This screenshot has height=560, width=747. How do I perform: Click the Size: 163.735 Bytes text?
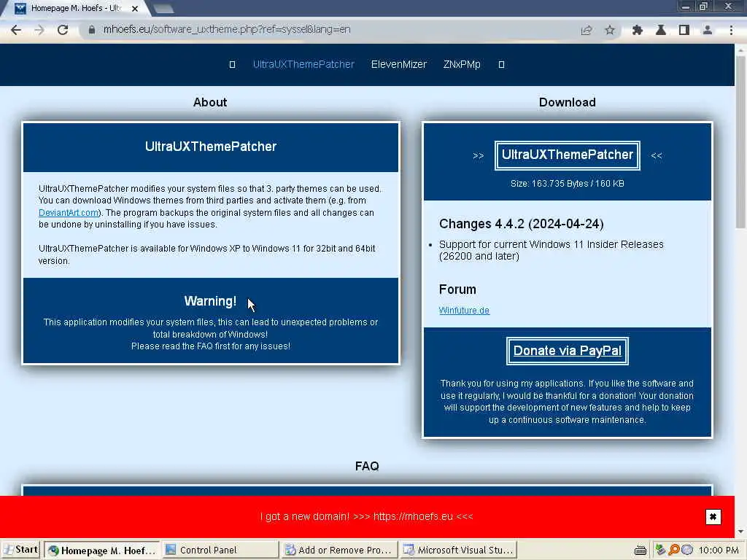click(567, 183)
